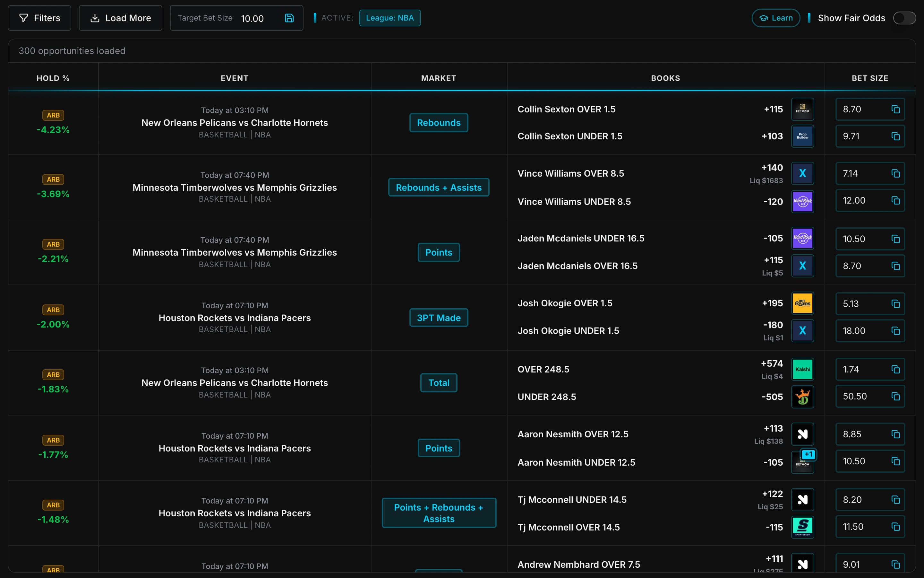This screenshot has width=924, height=578.
Task: Remove the League: NBA active filter
Action: [x=389, y=18]
